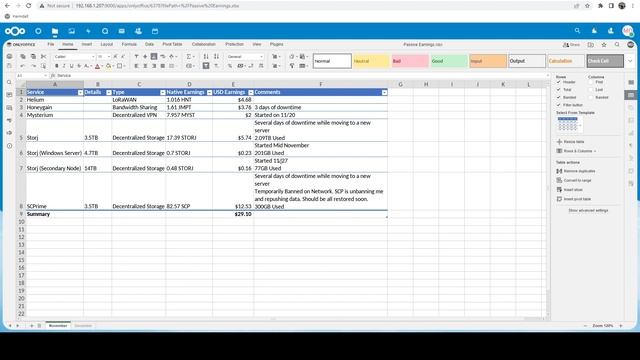
Task: Toggle Total row checkbox
Action: click(x=559, y=89)
